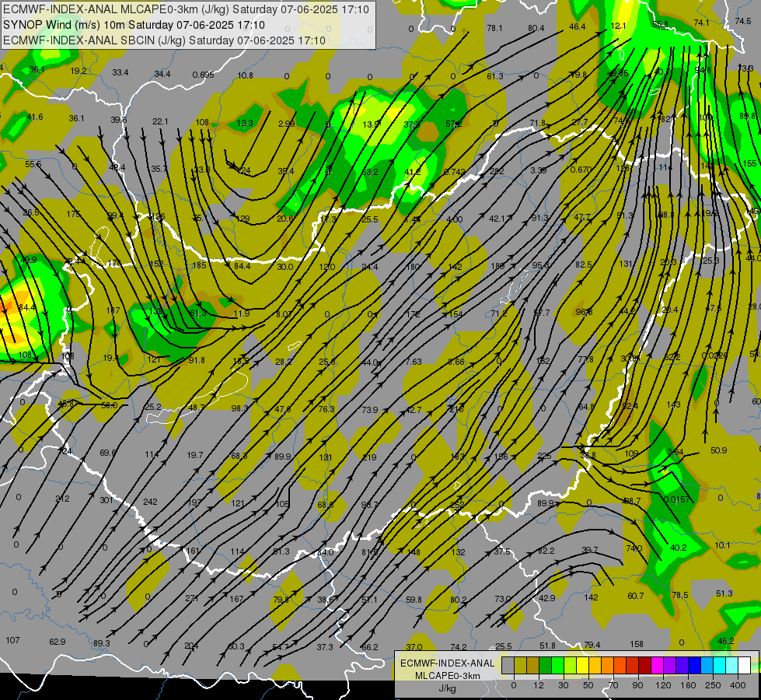Click the map value 73.9
This screenshot has width=761, height=700.
[370, 410]
